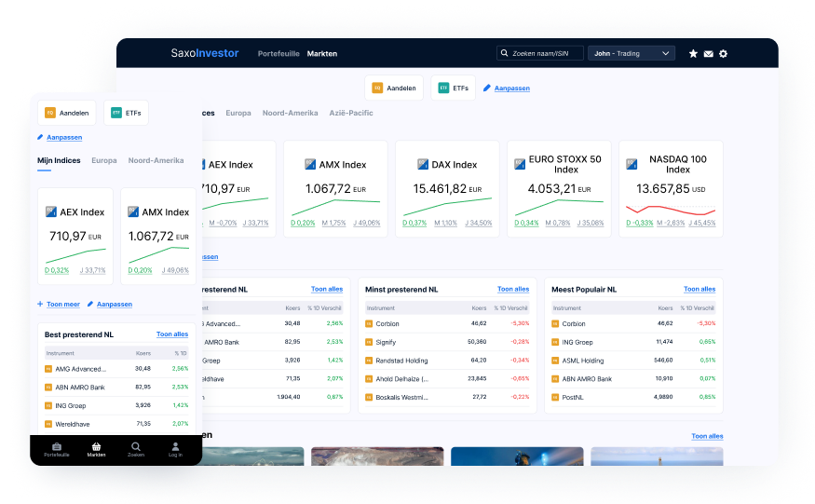The width and height of the screenshot is (815, 504).
Task: Select Mijn Indices tab in mobile panel
Action: click(59, 160)
